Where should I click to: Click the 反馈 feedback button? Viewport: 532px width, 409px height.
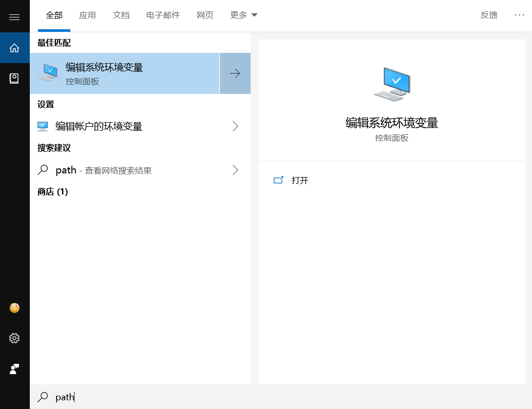click(x=489, y=15)
